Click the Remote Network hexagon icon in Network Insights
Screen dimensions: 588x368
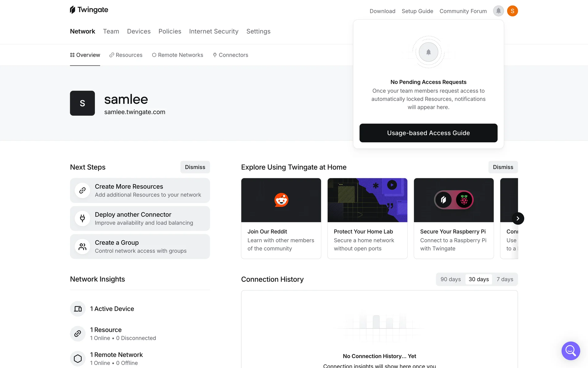78,358
